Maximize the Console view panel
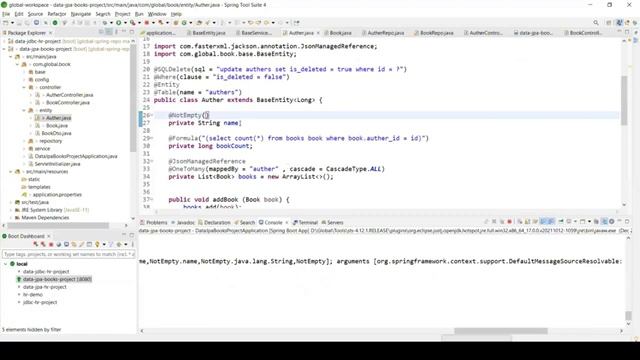Screen dimensions: 640x360 [627, 222]
